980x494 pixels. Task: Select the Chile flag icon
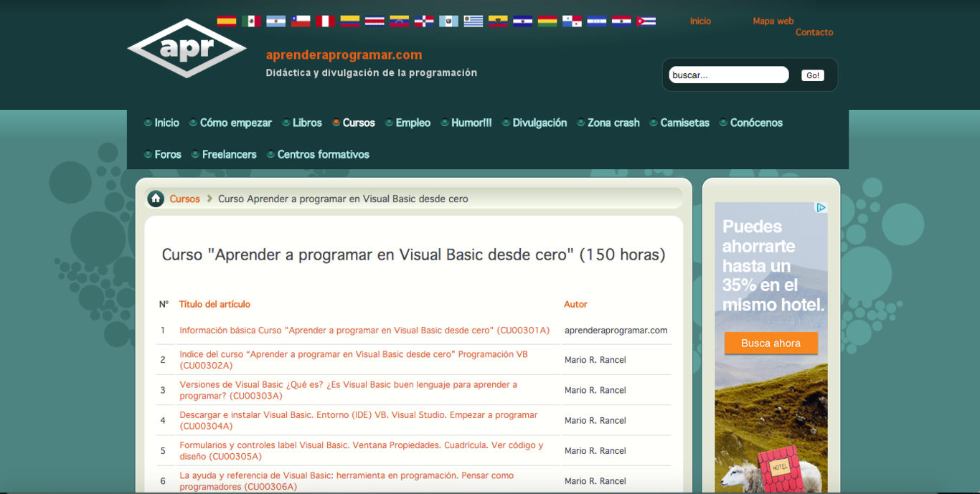pyautogui.click(x=301, y=21)
